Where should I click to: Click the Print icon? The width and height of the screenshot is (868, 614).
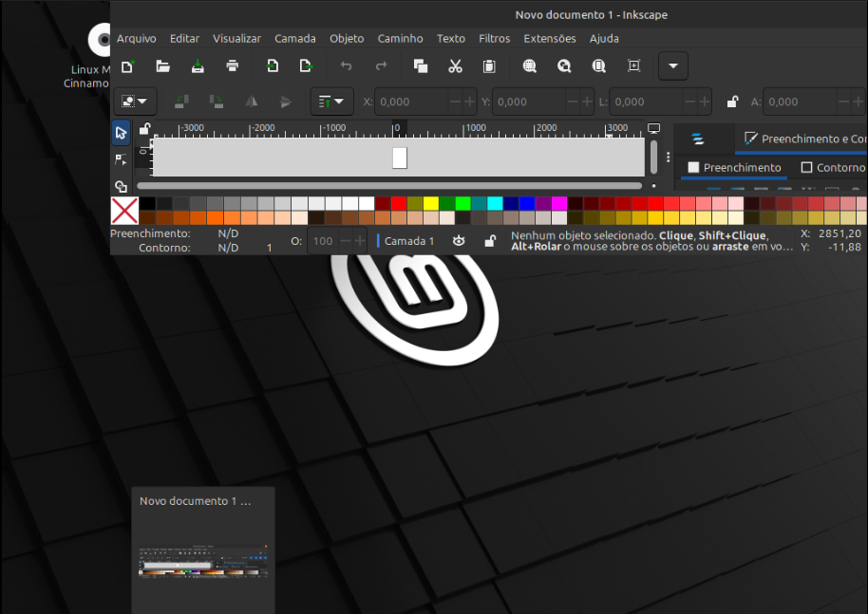coord(233,66)
